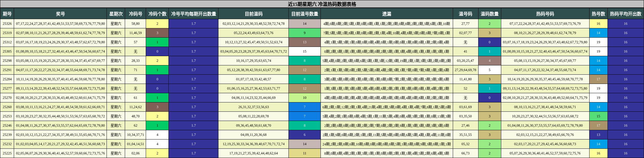
Task: Select warm numbers cell 35,51,55
Action: 465,135
